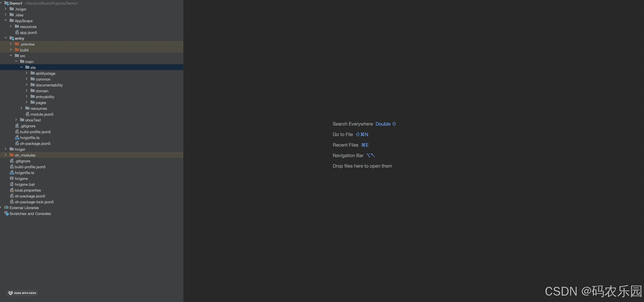Select resources folder under AppScope
Viewport: 644px width, 302px height.
coord(28,27)
